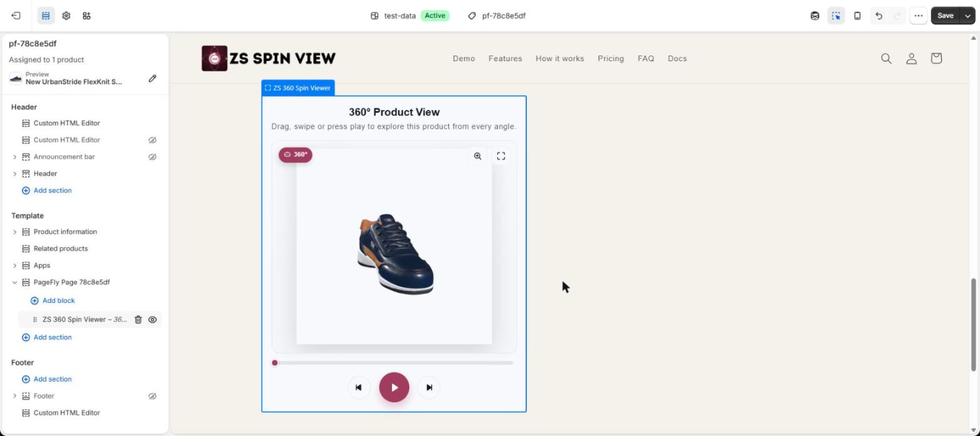Click the exit editor icon
This screenshot has width=980, height=436.
[16, 16]
